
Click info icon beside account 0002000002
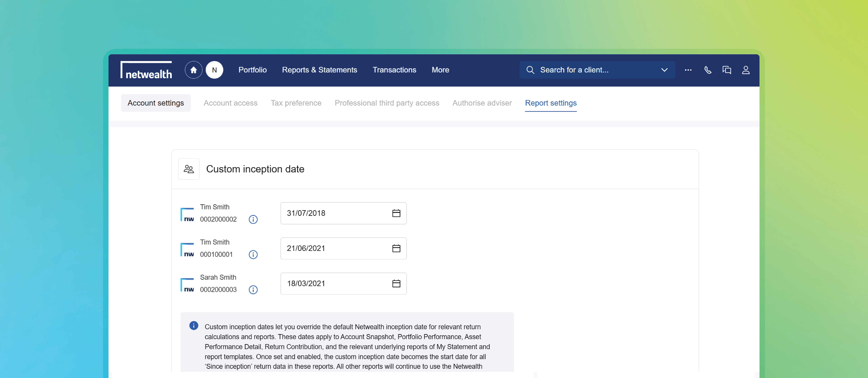(x=253, y=220)
